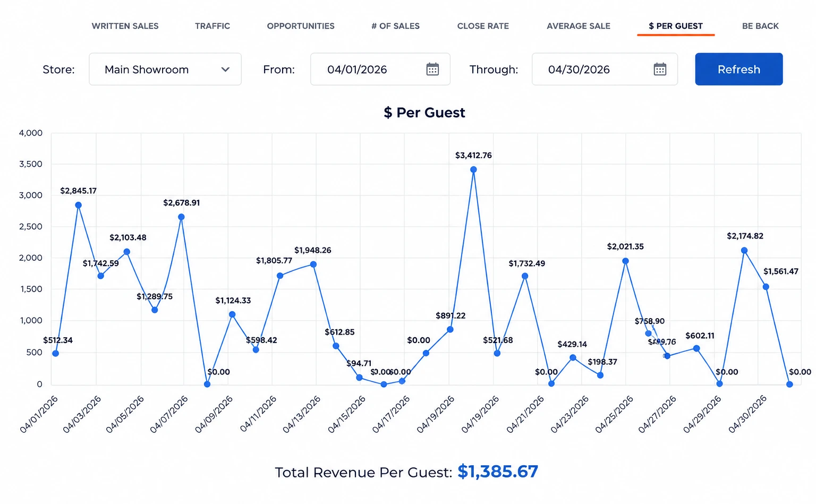Screen dimensions: 816x504
Task: Click the $1,289.75 data point
Action: 155,310
